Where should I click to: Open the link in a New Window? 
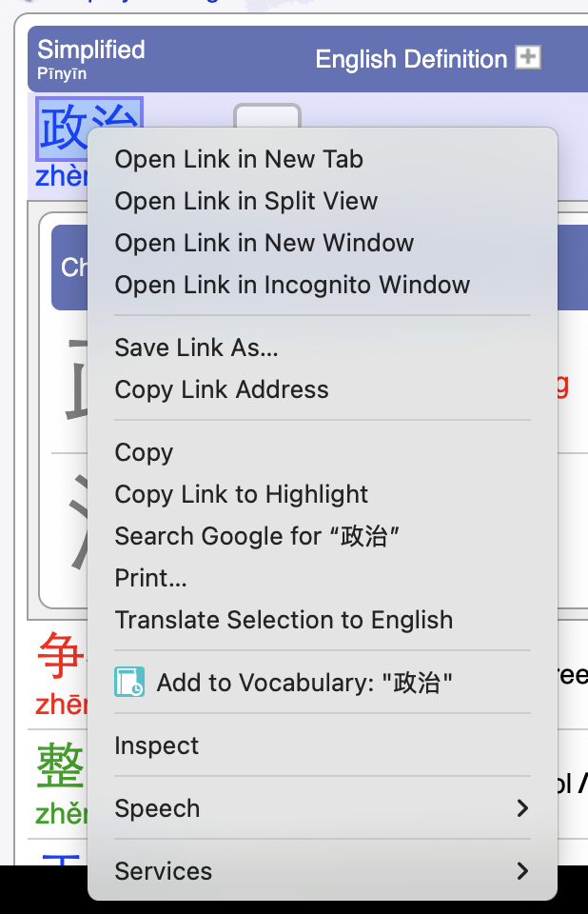[264, 243]
